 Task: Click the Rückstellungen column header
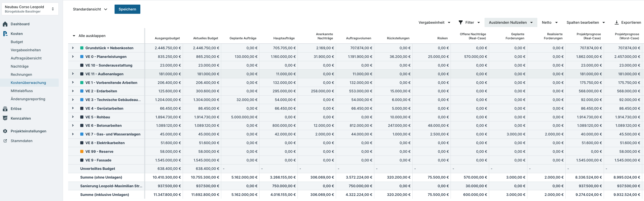pos(398,38)
